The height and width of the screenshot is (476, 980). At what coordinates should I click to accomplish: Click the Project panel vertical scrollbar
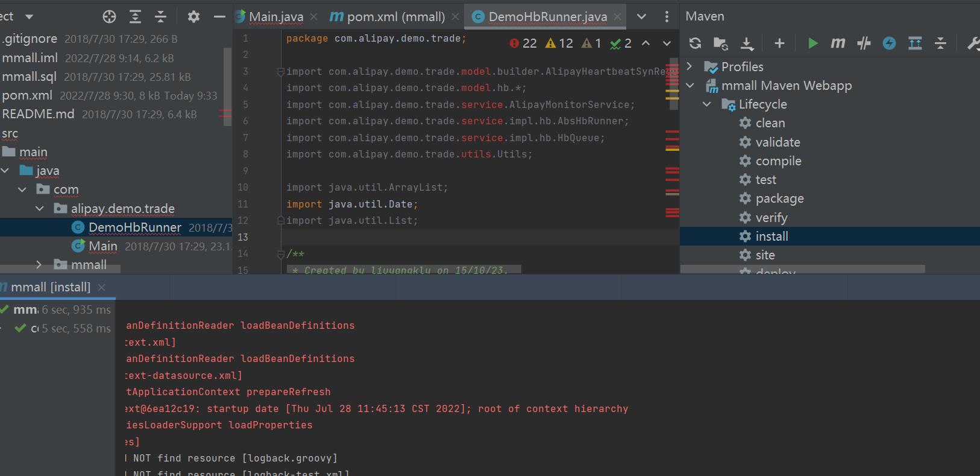click(x=227, y=84)
